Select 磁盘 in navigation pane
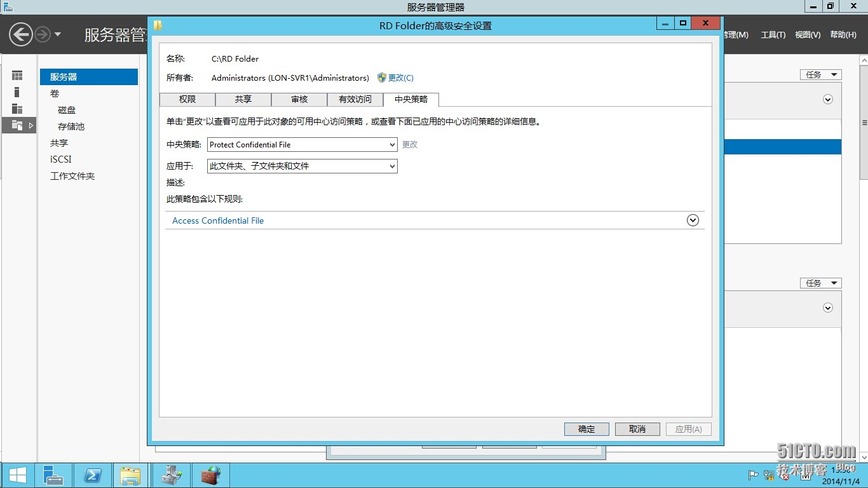This screenshot has height=488, width=868. [x=67, y=110]
